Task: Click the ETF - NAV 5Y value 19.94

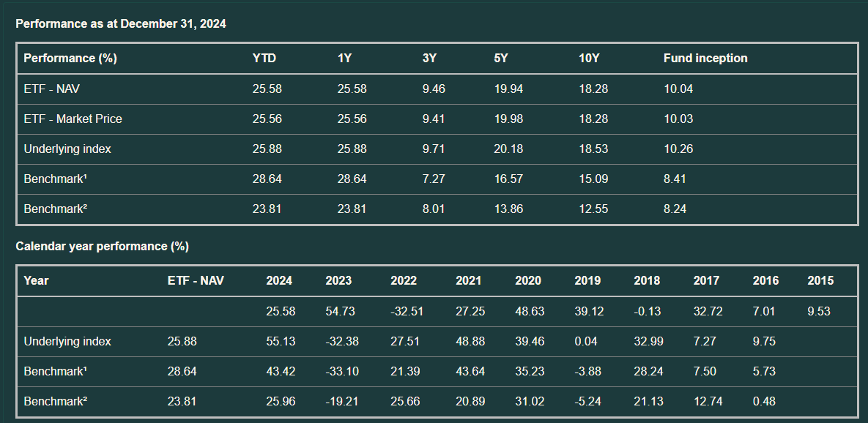Action: pyautogui.click(x=509, y=89)
